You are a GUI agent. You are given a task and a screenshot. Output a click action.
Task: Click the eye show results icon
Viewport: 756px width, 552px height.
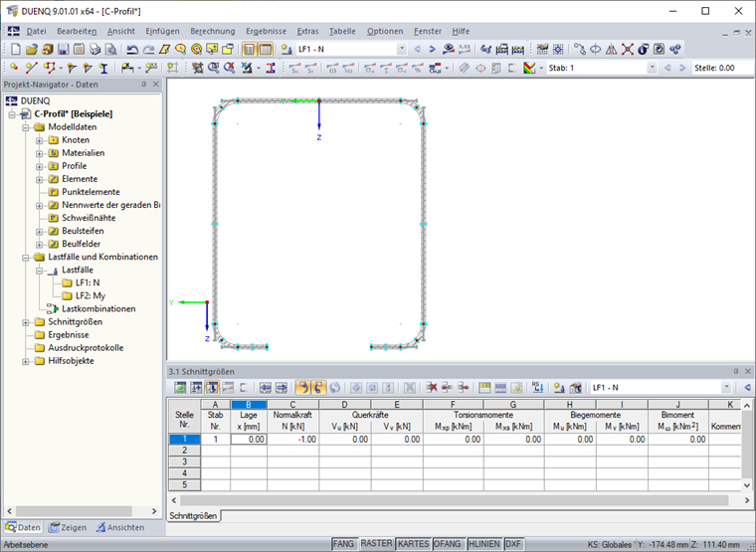click(449, 49)
